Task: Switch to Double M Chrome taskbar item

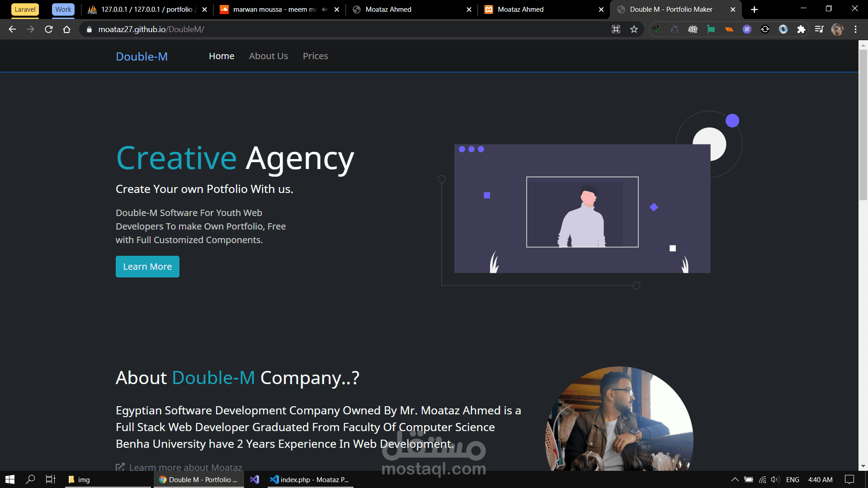Action: [199, 479]
